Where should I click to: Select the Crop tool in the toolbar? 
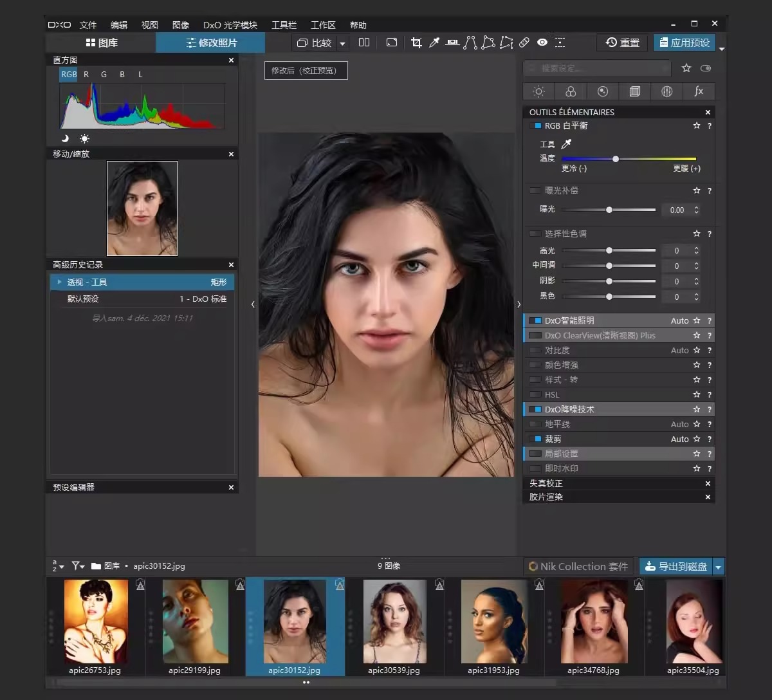click(x=416, y=42)
